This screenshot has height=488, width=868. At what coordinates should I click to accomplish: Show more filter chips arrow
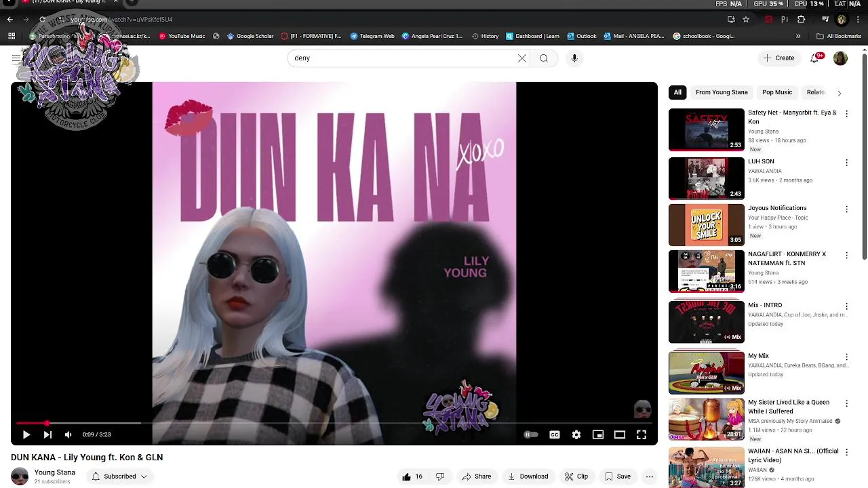[840, 93]
